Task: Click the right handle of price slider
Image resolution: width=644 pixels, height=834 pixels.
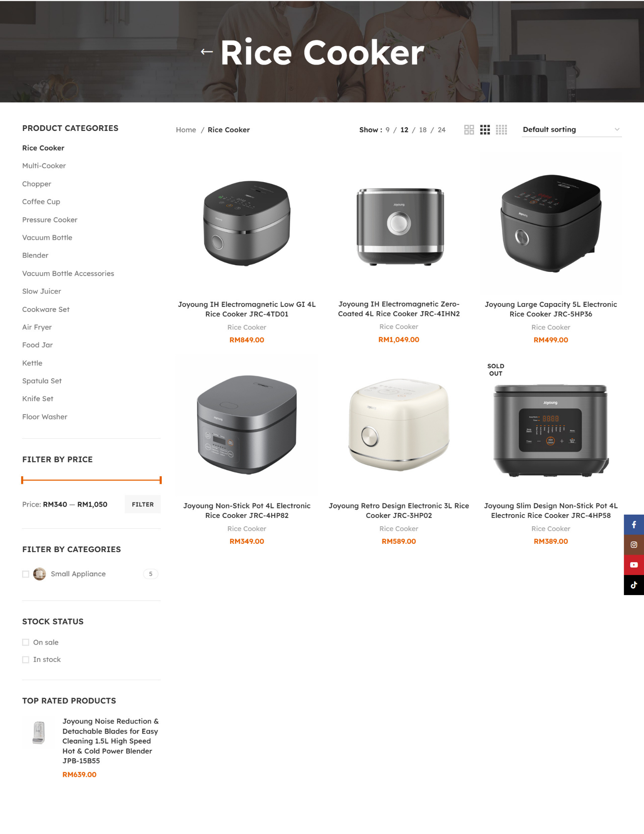Action: click(x=160, y=480)
